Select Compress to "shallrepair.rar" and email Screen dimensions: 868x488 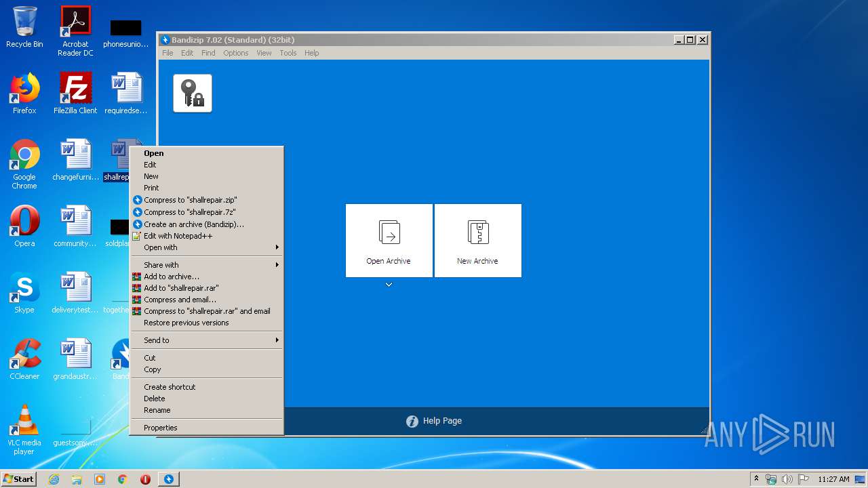[x=207, y=311]
